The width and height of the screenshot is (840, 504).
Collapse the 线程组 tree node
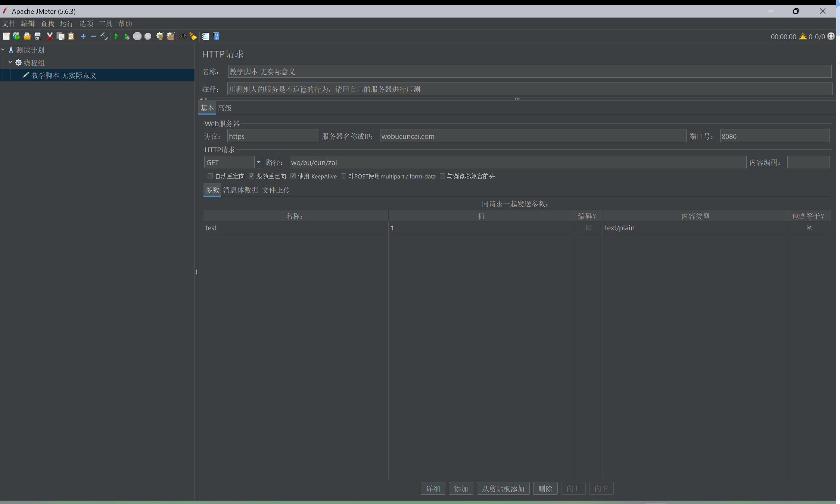coord(10,62)
